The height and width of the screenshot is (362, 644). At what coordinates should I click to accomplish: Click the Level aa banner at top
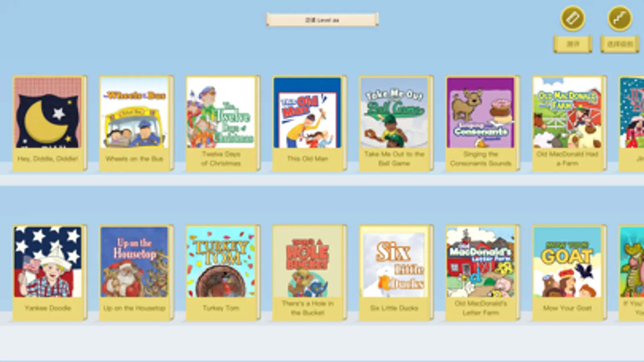(x=322, y=19)
